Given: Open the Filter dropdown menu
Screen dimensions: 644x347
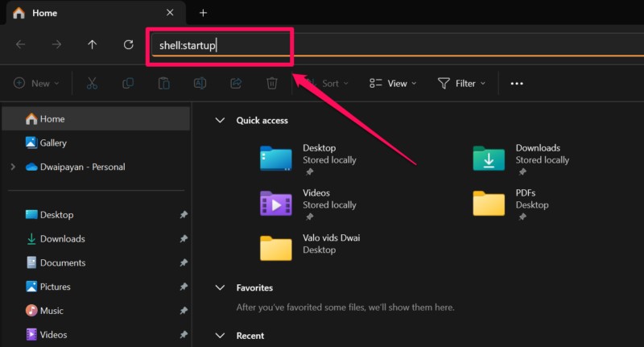Looking at the screenshot, I should coord(461,83).
